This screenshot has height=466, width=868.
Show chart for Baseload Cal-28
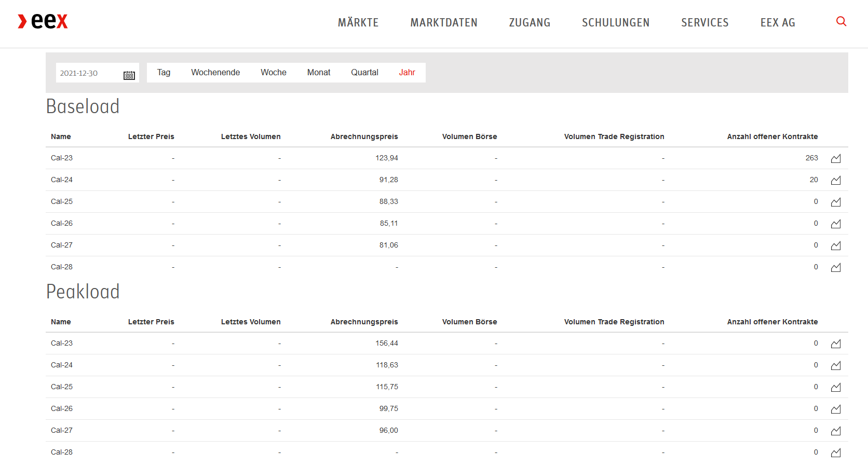click(836, 267)
